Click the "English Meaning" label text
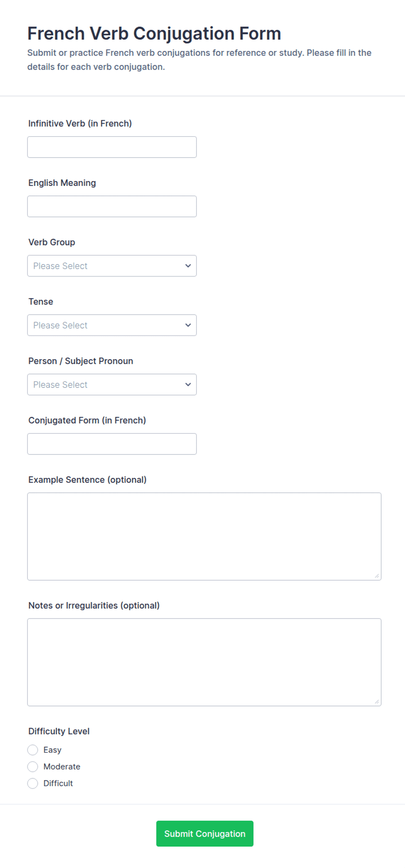The height and width of the screenshot is (868, 405). pyautogui.click(x=62, y=183)
